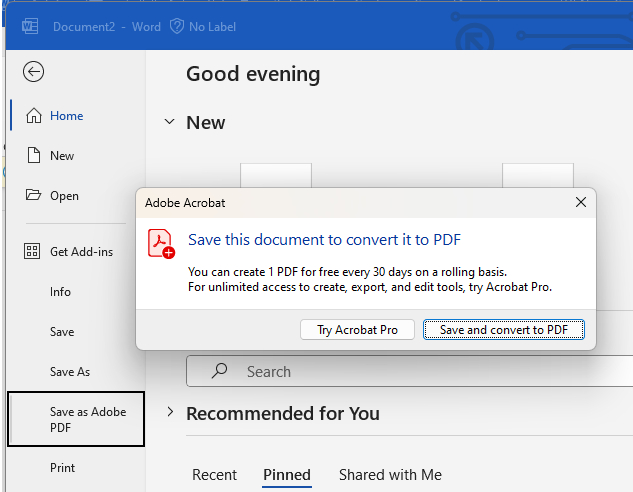Switch to the Recent tab
The width and height of the screenshot is (633, 492).
coord(214,475)
